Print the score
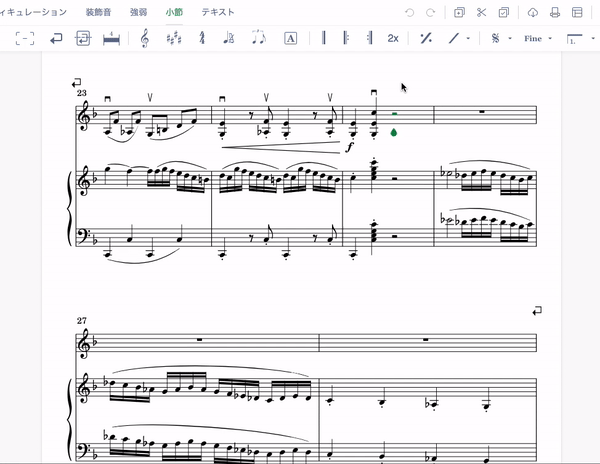600x464 pixels. coord(555,13)
